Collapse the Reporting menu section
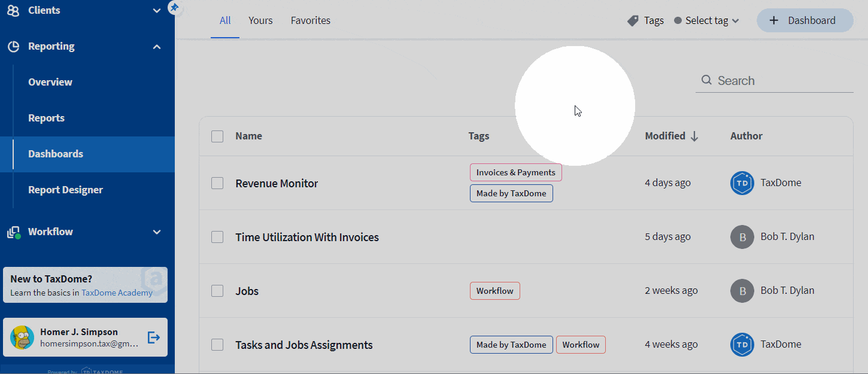868x374 pixels. click(x=157, y=47)
